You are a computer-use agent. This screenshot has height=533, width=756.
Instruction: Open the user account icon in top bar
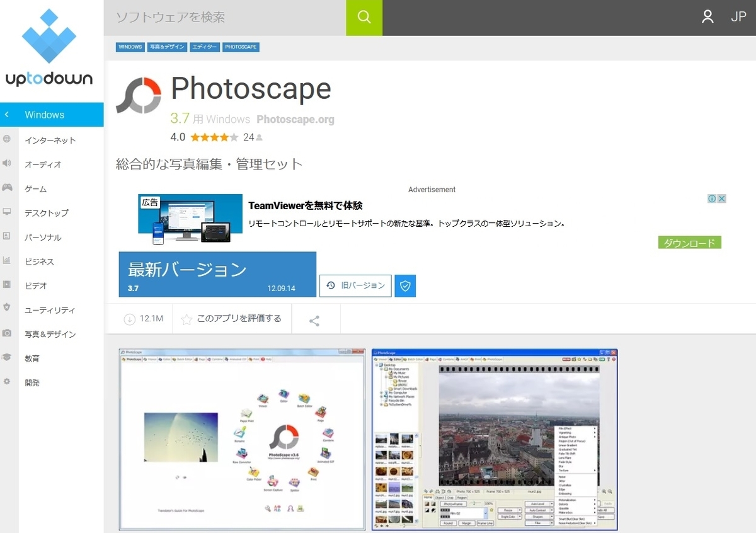[707, 18]
